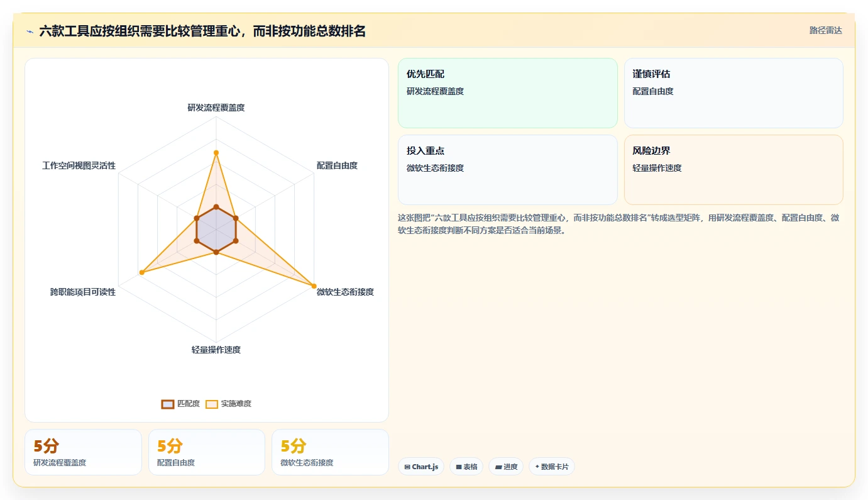The image size is (868, 500).
Task: Open the 投入重点 card
Action: 508,170
